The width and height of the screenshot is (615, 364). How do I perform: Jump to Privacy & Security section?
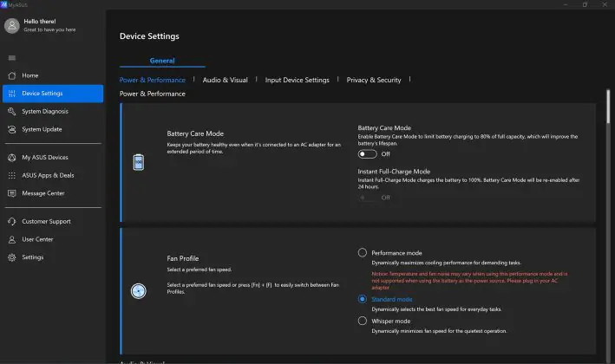pyautogui.click(x=374, y=80)
